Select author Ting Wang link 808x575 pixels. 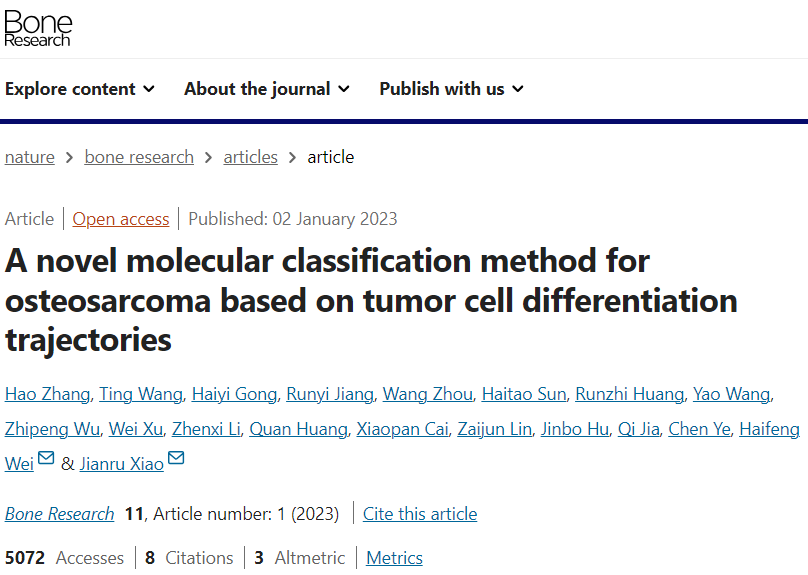pyautogui.click(x=141, y=394)
